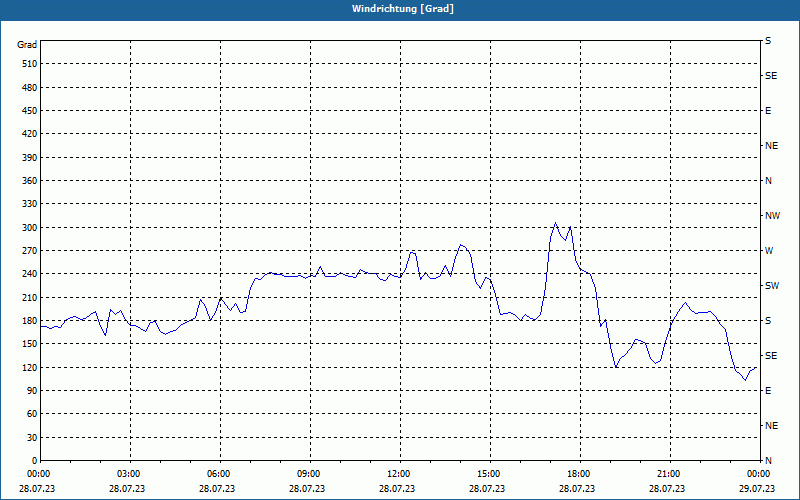Click the "Grad" unit label on the y-axis
The image size is (800, 500).
(x=27, y=45)
